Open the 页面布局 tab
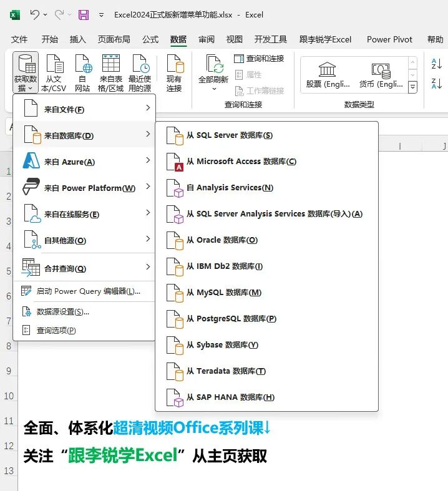 coord(114,39)
